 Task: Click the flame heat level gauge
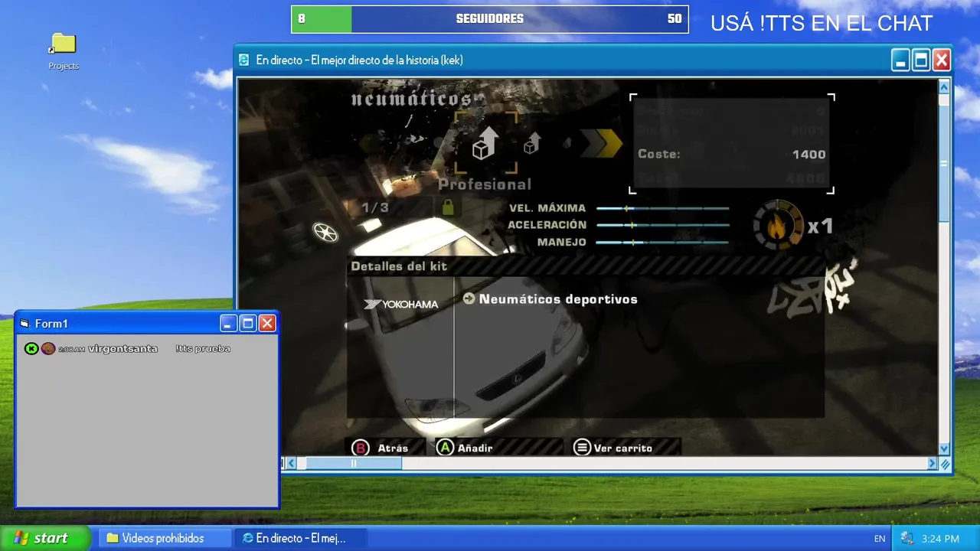[778, 225]
